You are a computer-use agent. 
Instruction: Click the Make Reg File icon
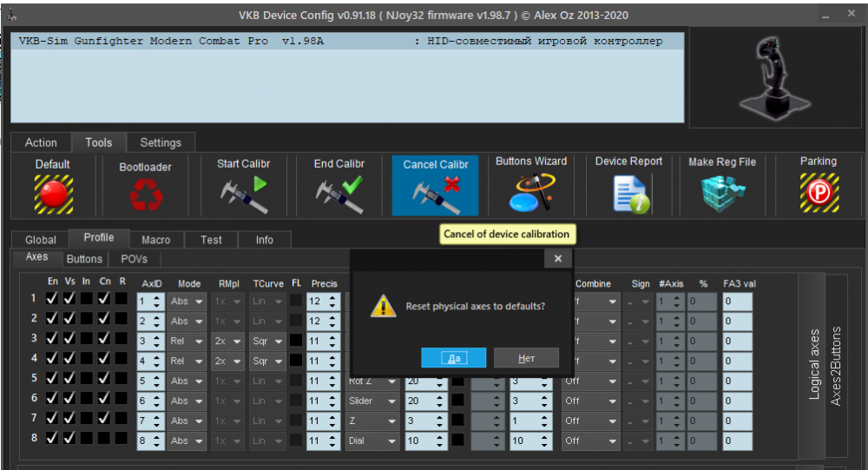(x=722, y=193)
